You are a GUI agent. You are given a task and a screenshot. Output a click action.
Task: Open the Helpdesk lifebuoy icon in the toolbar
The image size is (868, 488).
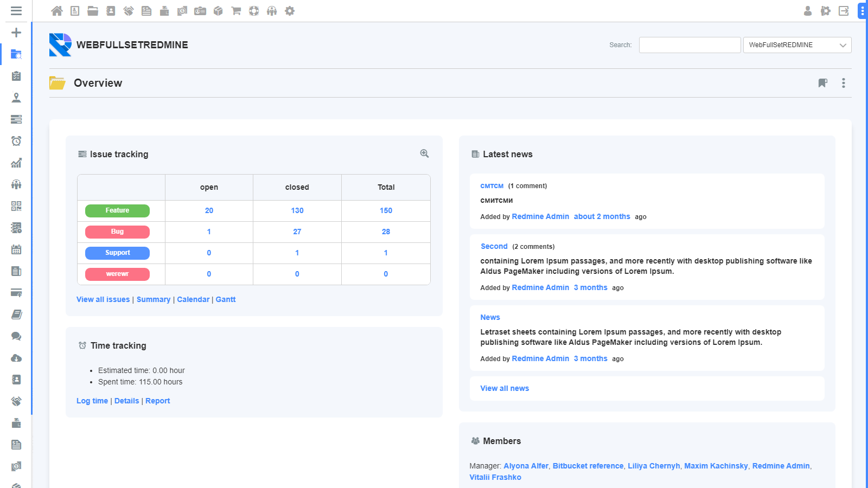coord(253,10)
